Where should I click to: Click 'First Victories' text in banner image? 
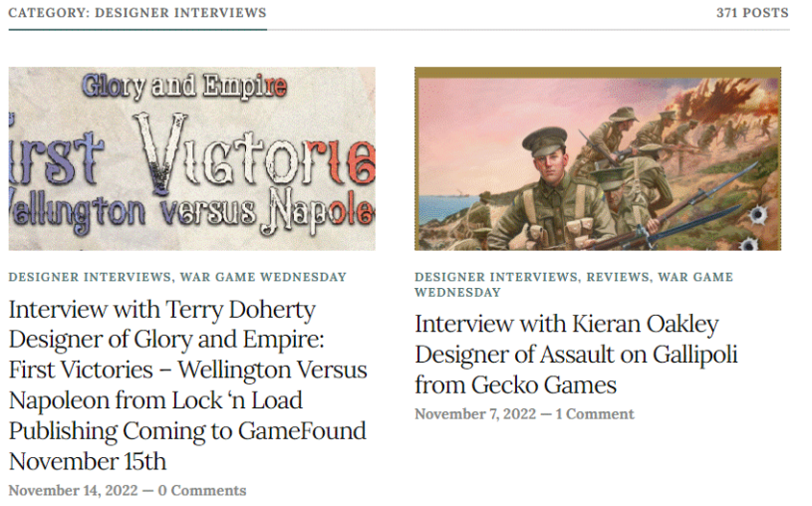(191, 155)
